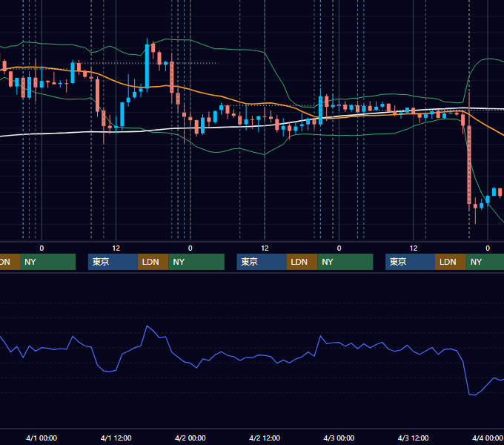Click hour label '0' above 4/4 00:00

click(x=488, y=248)
